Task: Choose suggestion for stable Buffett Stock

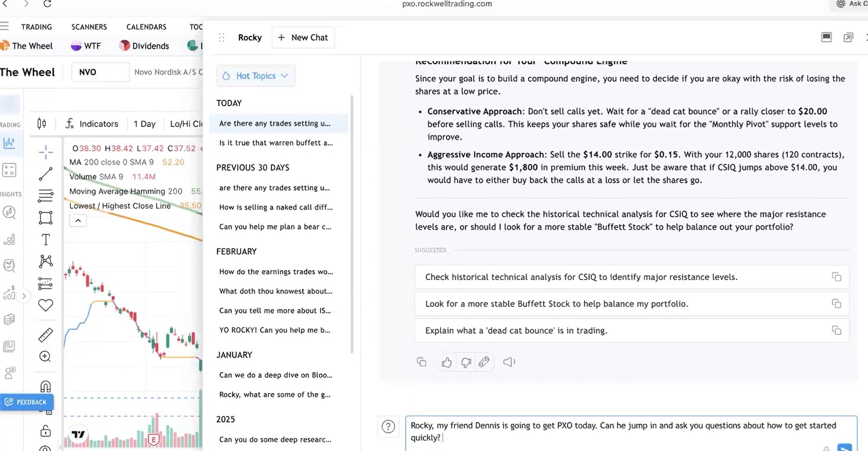Action: (632, 304)
